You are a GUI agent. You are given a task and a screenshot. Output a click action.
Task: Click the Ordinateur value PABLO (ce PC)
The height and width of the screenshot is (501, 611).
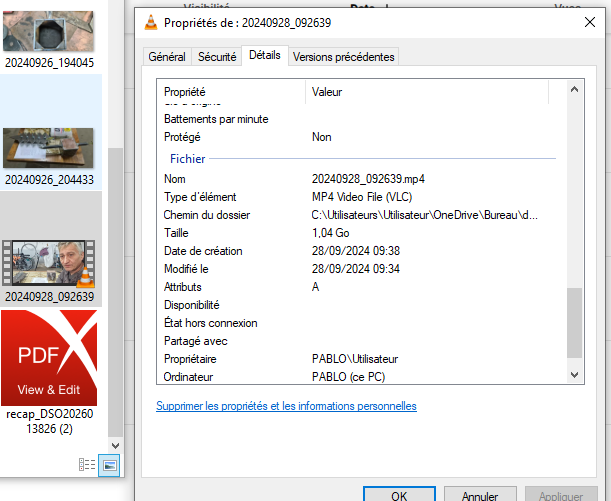click(x=348, y=376)
